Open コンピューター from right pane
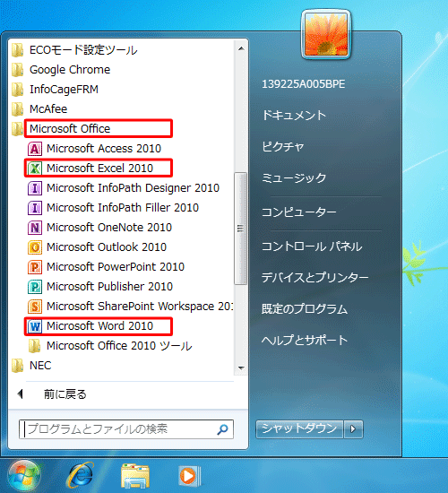The image size is (448, 493). (299, 212)
